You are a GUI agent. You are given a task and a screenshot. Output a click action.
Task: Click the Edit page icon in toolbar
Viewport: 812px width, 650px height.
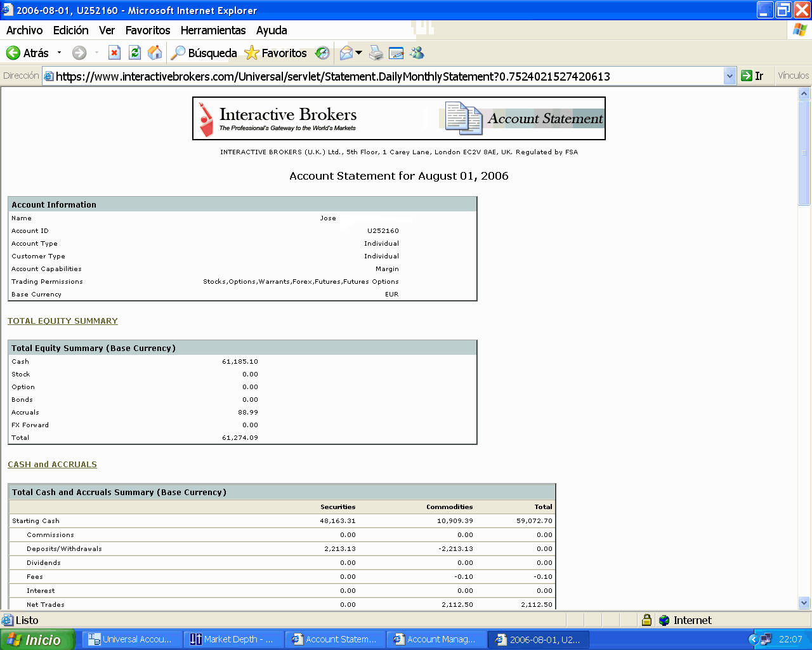click(396, 53)
